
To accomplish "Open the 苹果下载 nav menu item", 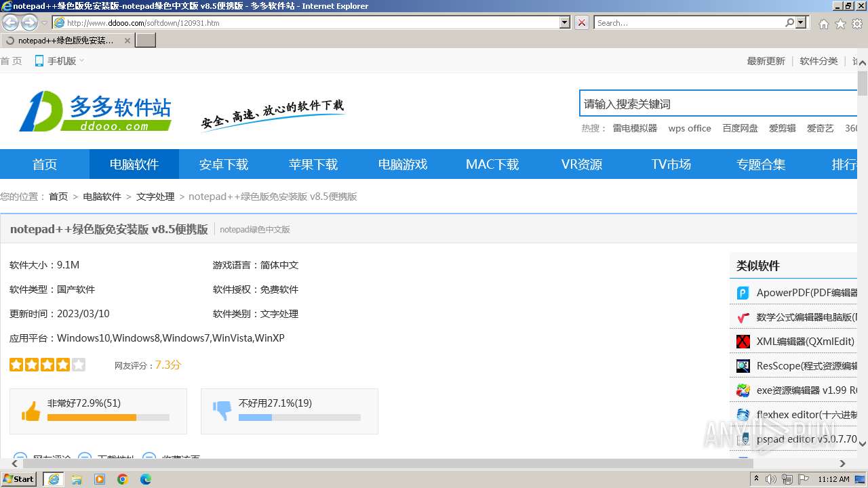I will click(x=313, y=164).
